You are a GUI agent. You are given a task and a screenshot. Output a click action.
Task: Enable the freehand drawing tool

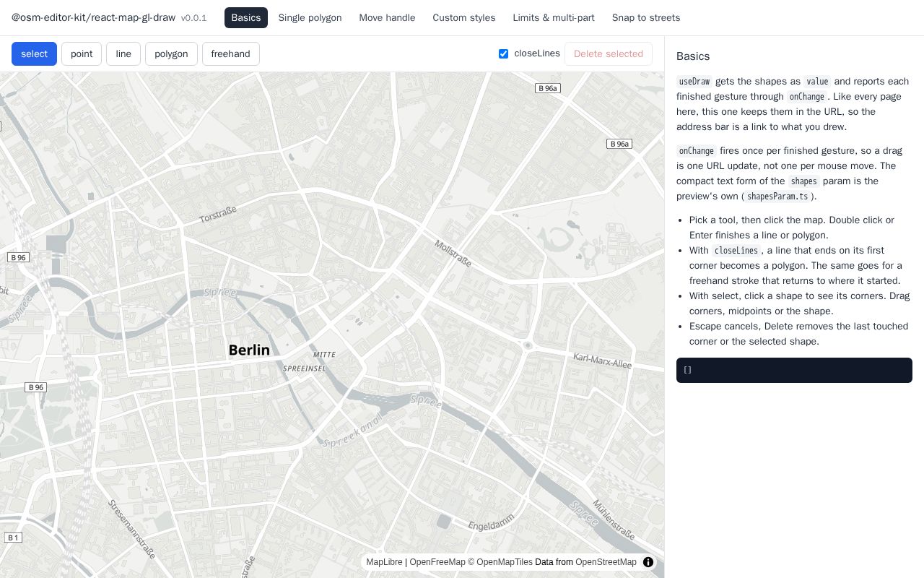pyautogui.click(x=231, y=53)
